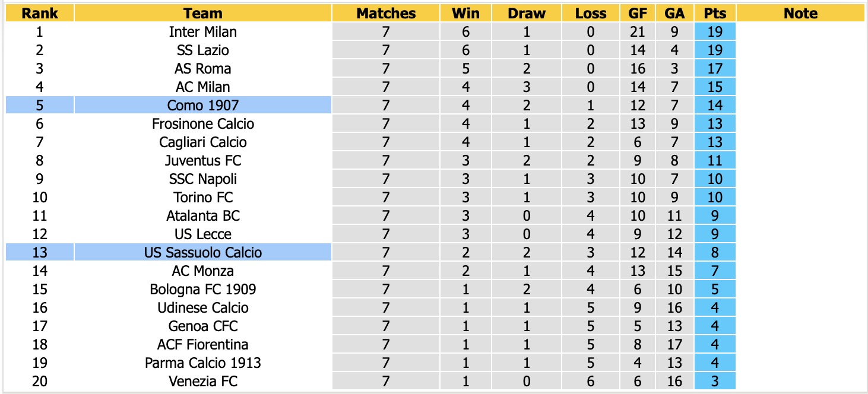Click the Note column header
Image resolution: width=868 pixels, height=394 pixels.
pyautogui.click(x=800, y=13)
